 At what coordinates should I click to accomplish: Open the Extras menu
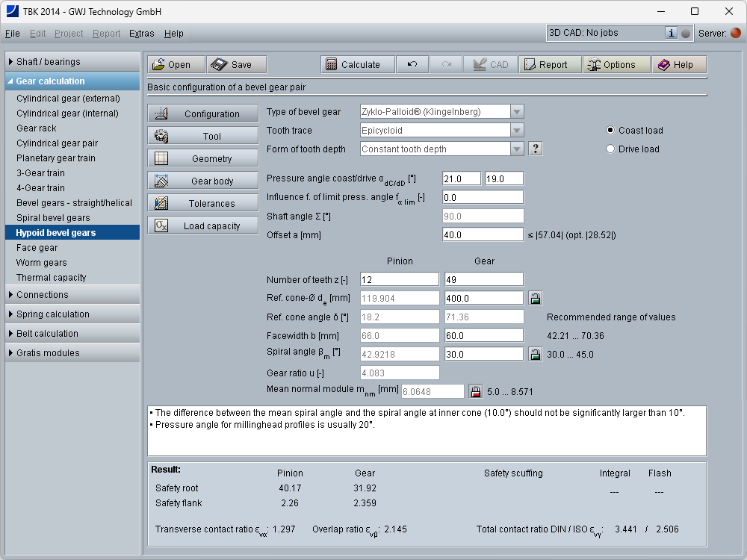[141, 34]
